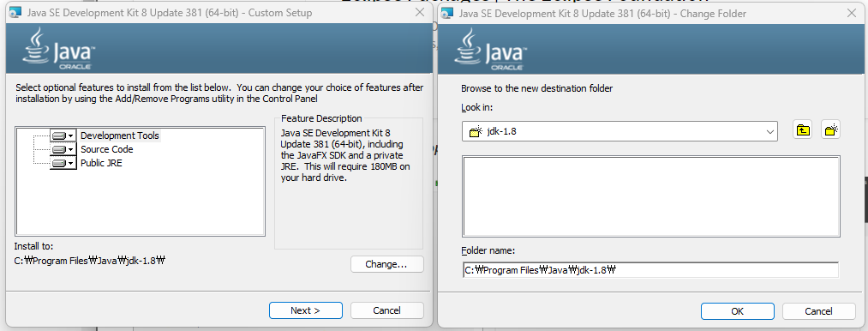
Task: Open the Look in jdk-1.8 dropdown
Action: coord(620,131)
